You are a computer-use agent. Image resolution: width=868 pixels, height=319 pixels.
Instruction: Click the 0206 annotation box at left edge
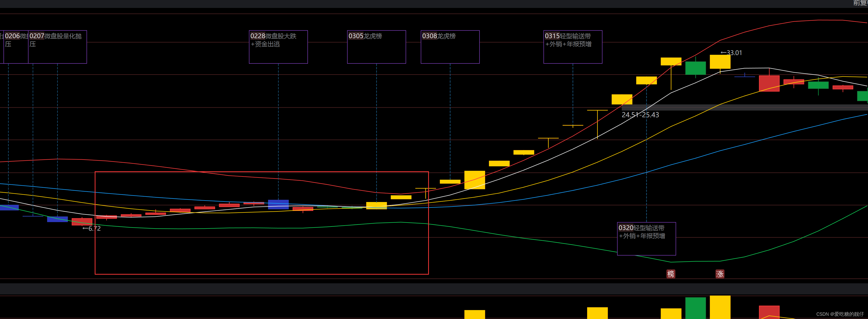point(16,47)
